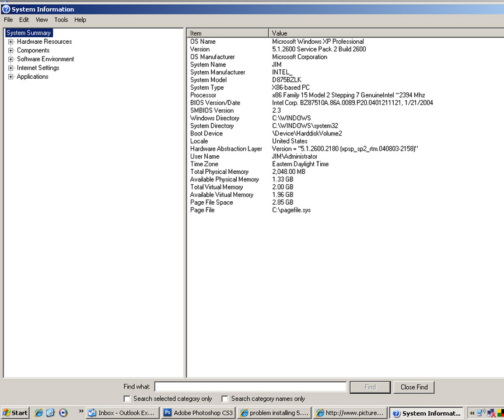Click the value United States

click(289, 141)
